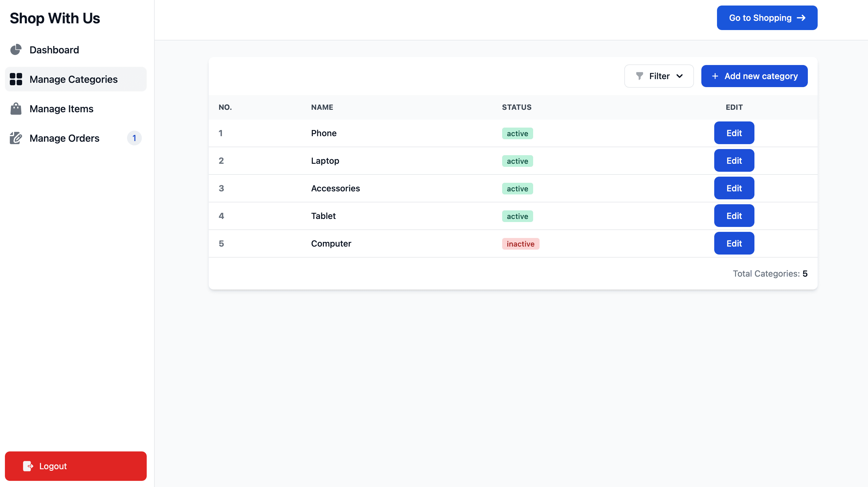
Task: Edit the Phone category
Action: [734, 133]
